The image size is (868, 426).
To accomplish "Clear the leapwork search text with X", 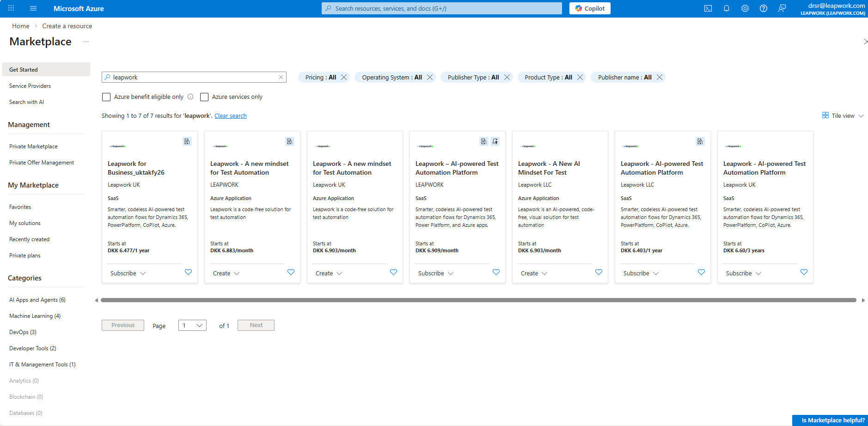I will click(281, 77).
